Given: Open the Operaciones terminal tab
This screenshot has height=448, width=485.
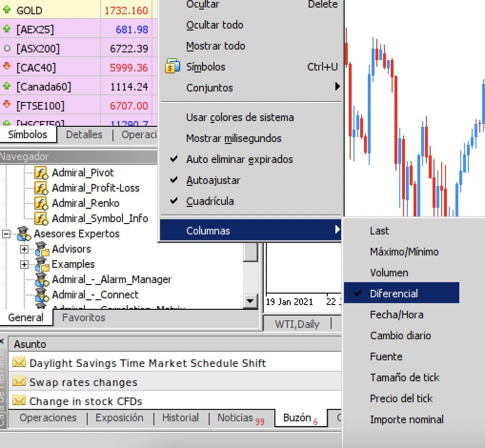Looking at the screenshot, I should (48, 417).
